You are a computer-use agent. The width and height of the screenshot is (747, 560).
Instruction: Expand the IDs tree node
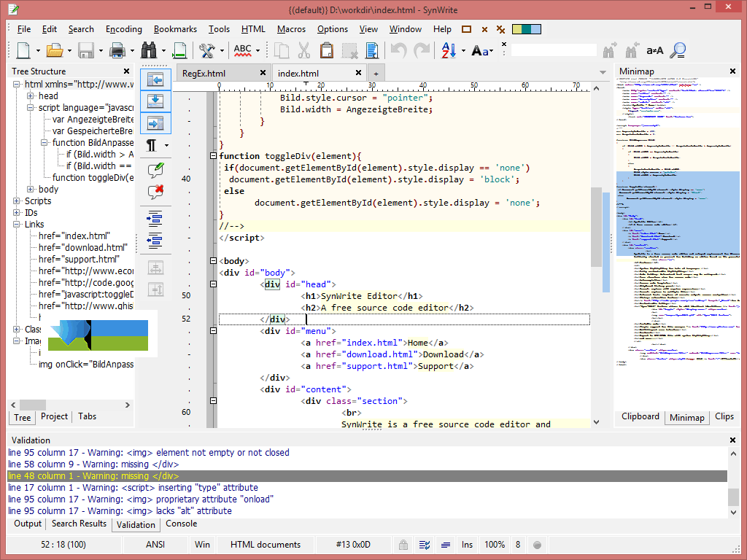17,212
